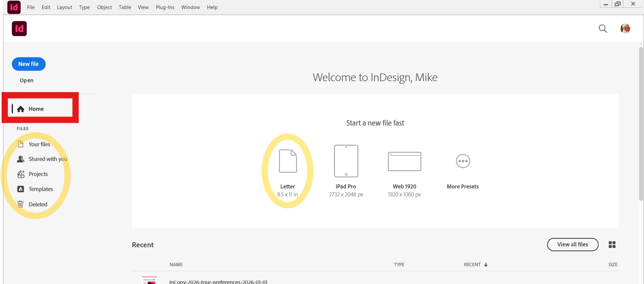View the Deleted files section
644x284 pixels.
point(38,204)
